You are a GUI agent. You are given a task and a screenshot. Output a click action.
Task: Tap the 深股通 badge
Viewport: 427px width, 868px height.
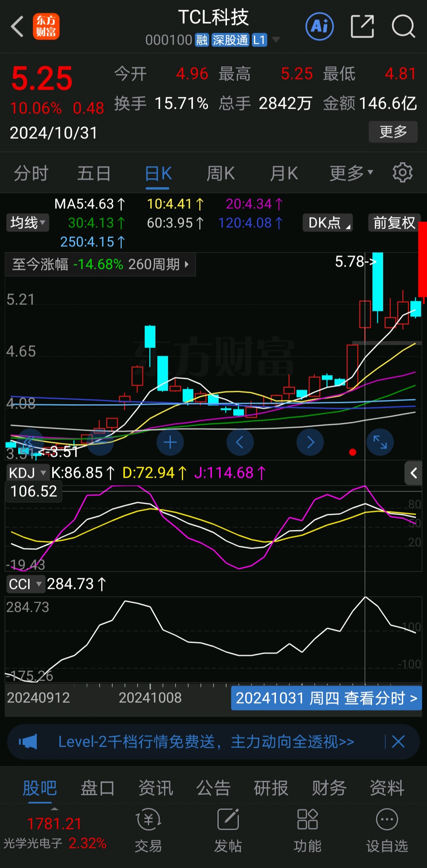pos(231,40)
